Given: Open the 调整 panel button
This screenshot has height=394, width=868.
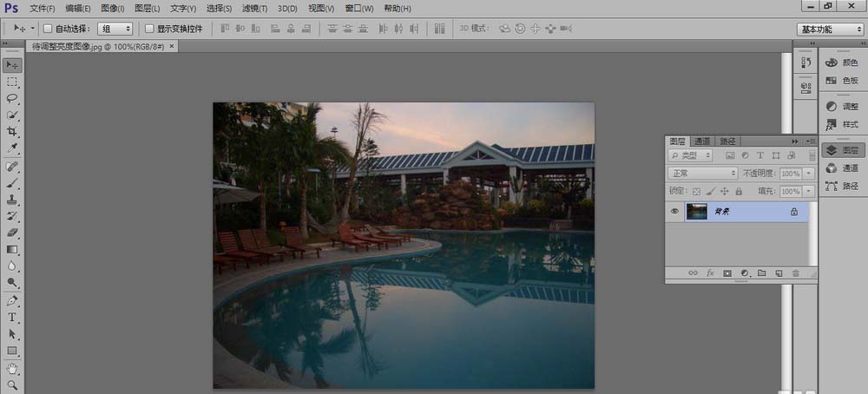Looking at the screenshot, I should click(841, 106).
